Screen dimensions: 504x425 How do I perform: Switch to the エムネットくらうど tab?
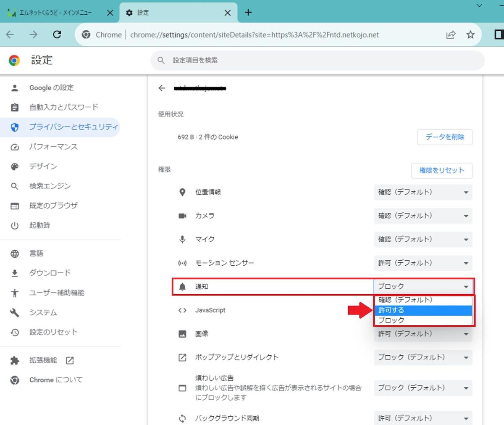[x=55, y=13]
